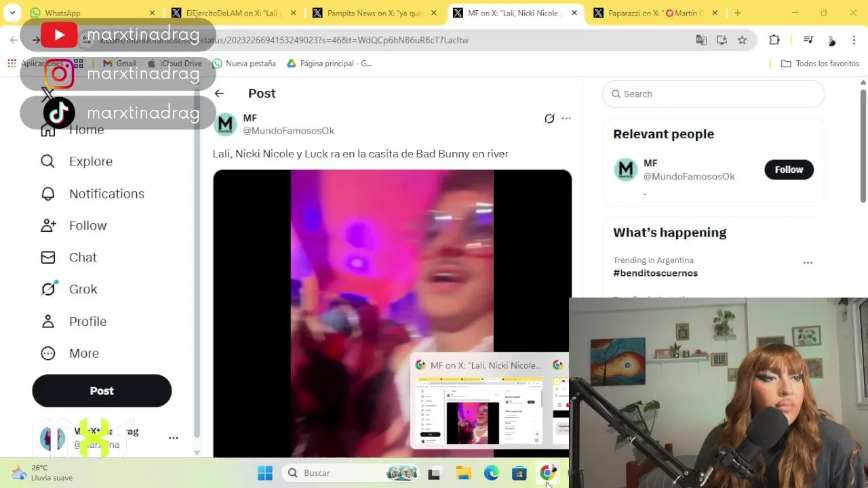Open the Nueva pestaña bookmark
The image size is (868, 488).
(x=244, y=63)
